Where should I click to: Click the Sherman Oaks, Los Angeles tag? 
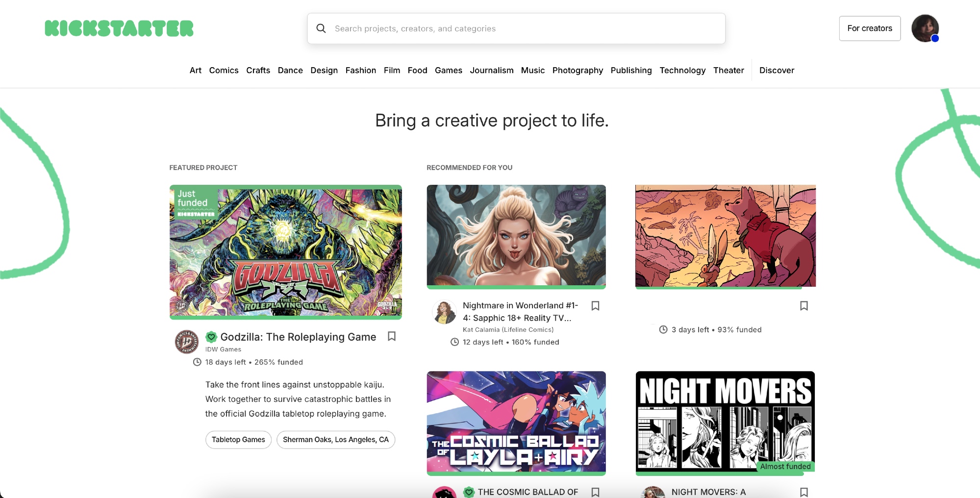click(x=335, y=440)
